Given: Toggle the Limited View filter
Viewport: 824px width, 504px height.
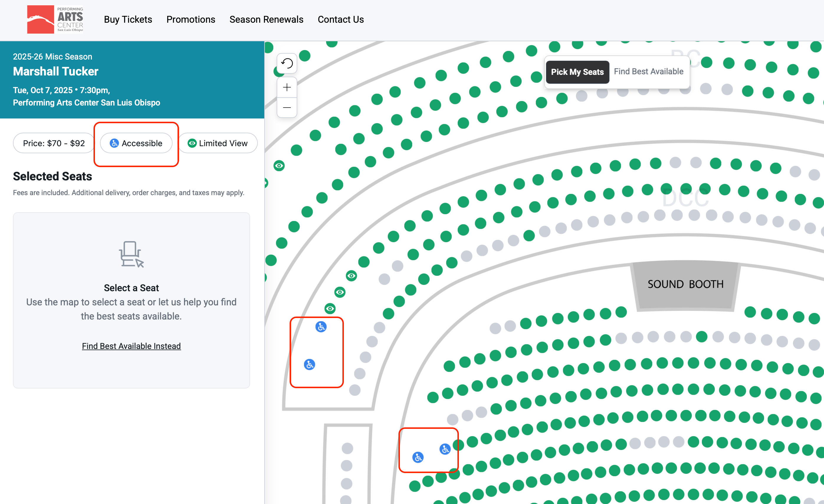Looking at the screenshot, I should pyautogui.click(x=218, y=143).
